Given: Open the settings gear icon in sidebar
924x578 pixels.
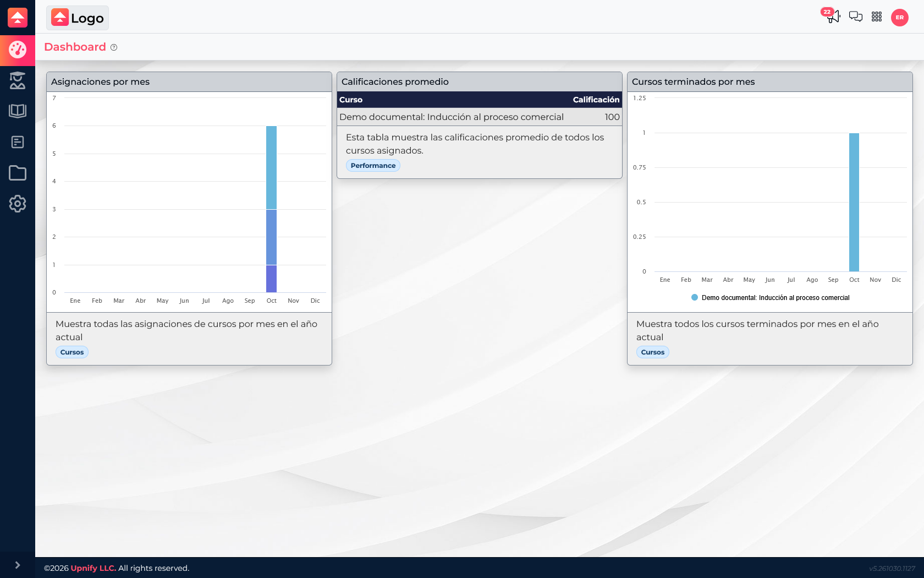Looking at the screenshot, I should point(18,204).
